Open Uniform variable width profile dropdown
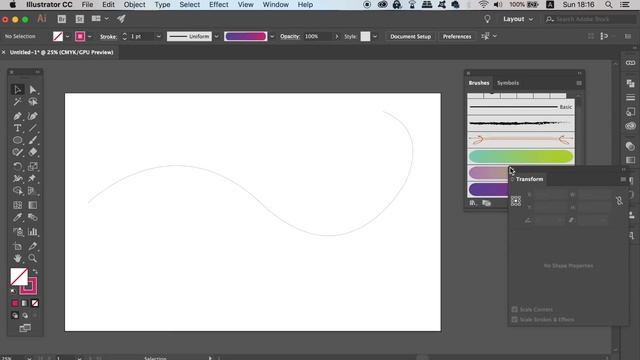The image size is (640, 360). (x=216, y=36)
